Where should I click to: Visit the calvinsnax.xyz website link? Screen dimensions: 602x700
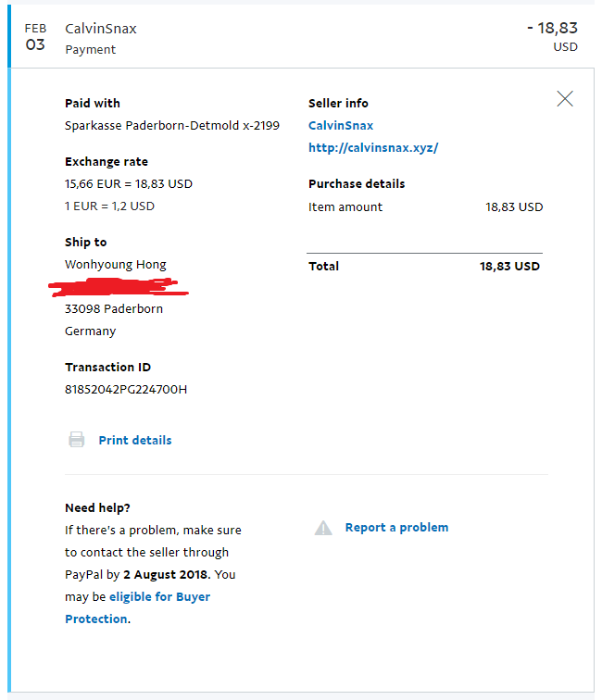373,148
